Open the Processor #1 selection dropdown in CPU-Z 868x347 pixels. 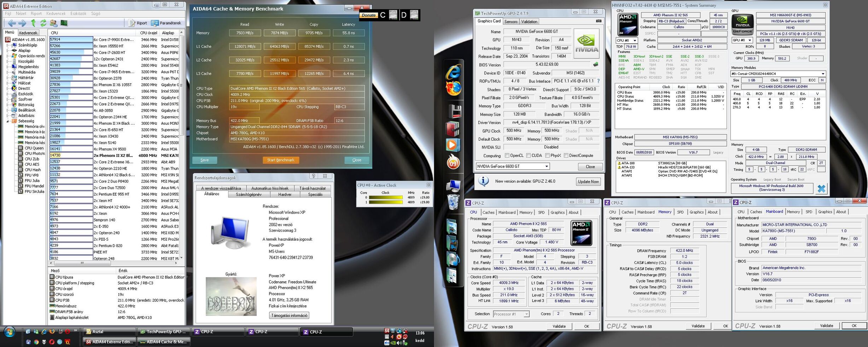(511, 314)
